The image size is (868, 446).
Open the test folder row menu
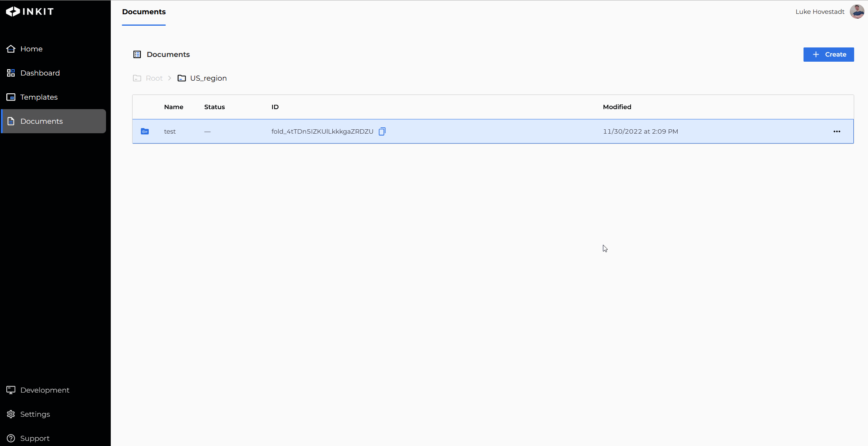pos(836,131)
